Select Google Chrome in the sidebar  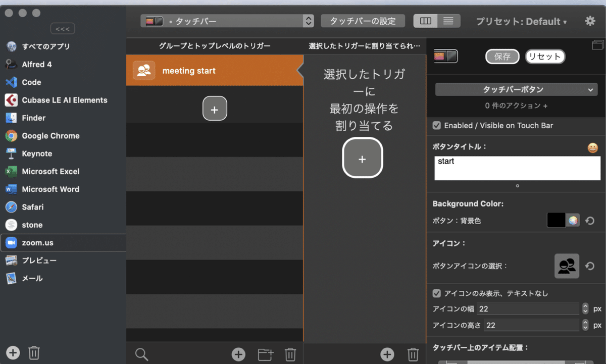coord(49,135)
